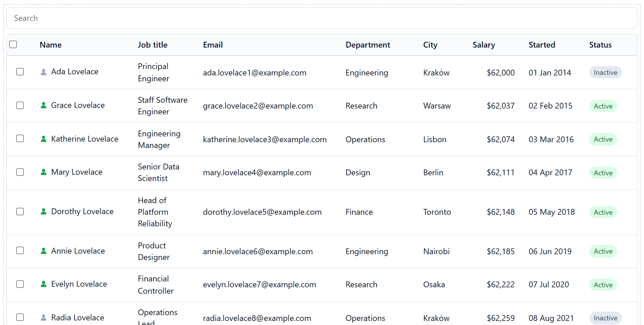Click the green user icon beside Grace Lovelace
644x325 pixels.
pyautogui.click(x=43, y=105)
